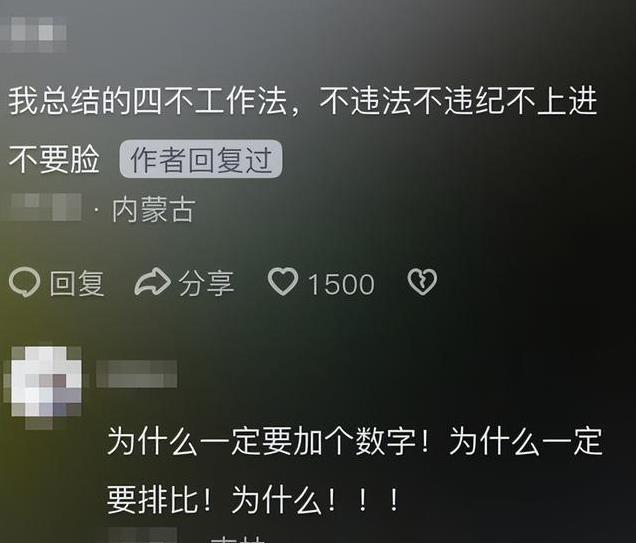Dislike the comment with the broken-heart icon
The width and height of the screenshot is (636, 543).
pos(422,281)
